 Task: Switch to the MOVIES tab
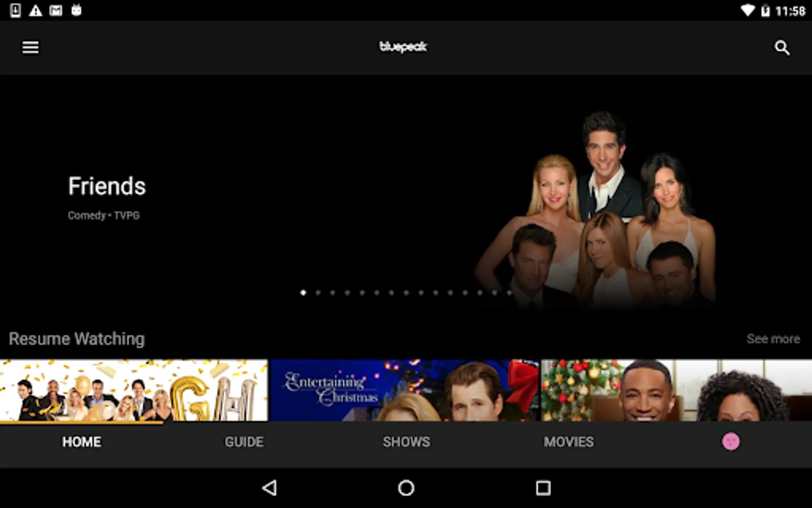pos(568,442)
